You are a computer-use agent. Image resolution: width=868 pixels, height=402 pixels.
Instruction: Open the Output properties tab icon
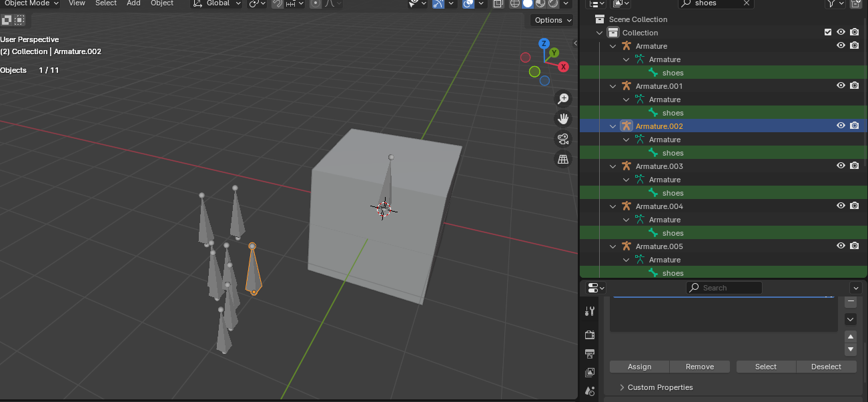click(590, 353)
